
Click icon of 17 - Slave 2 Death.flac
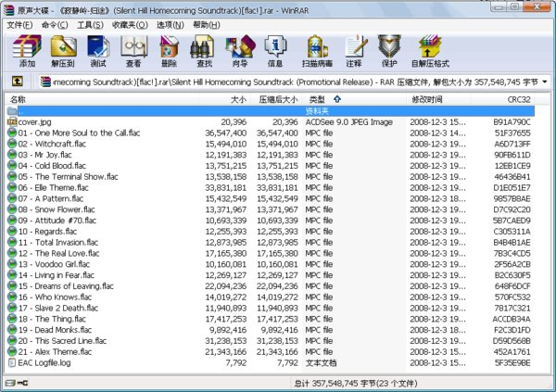(12, 308)
